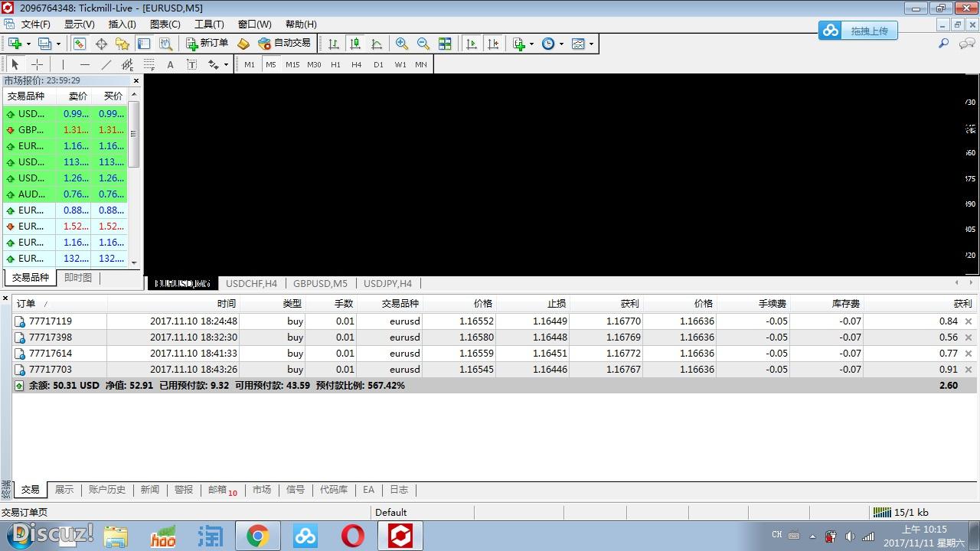Open Chrome from the taskbar
This screenshot has height=551, width=980.
click(257, 536)
